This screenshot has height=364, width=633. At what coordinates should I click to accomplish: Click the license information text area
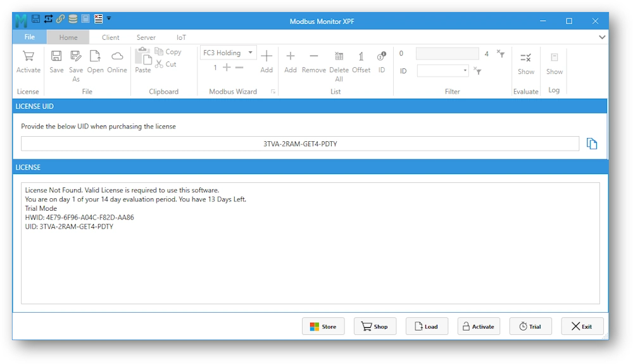point(310,243)
